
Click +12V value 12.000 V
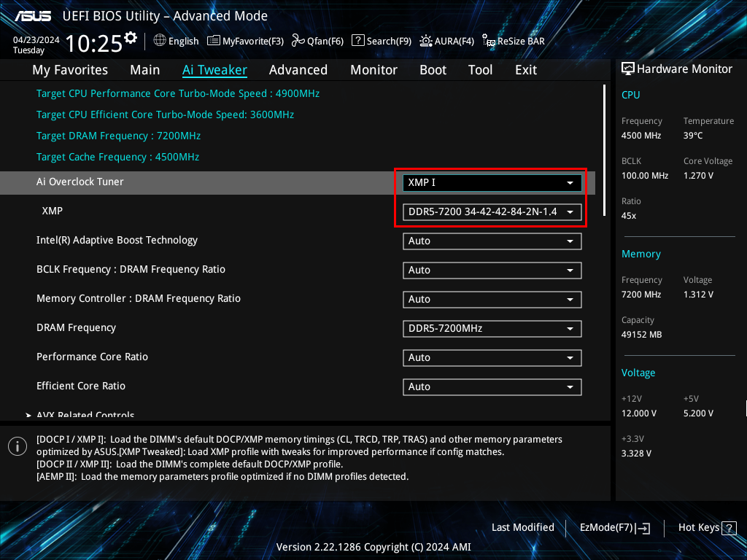[639, 413]
